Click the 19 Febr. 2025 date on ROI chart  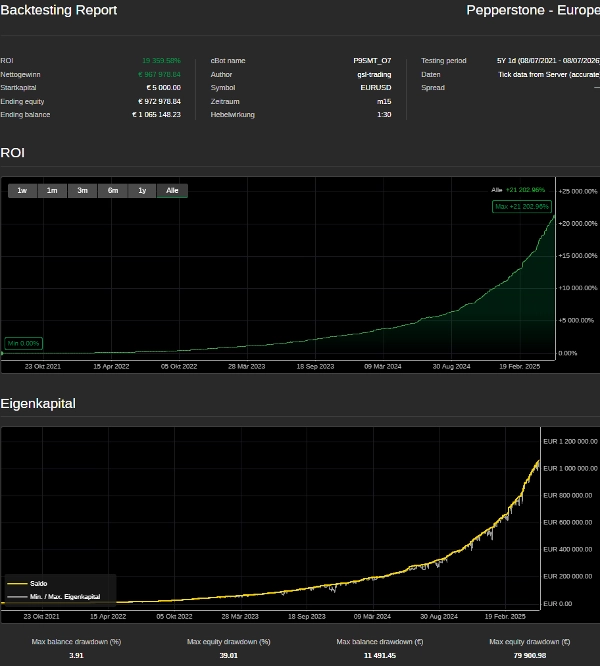click(x=520, y=367)
